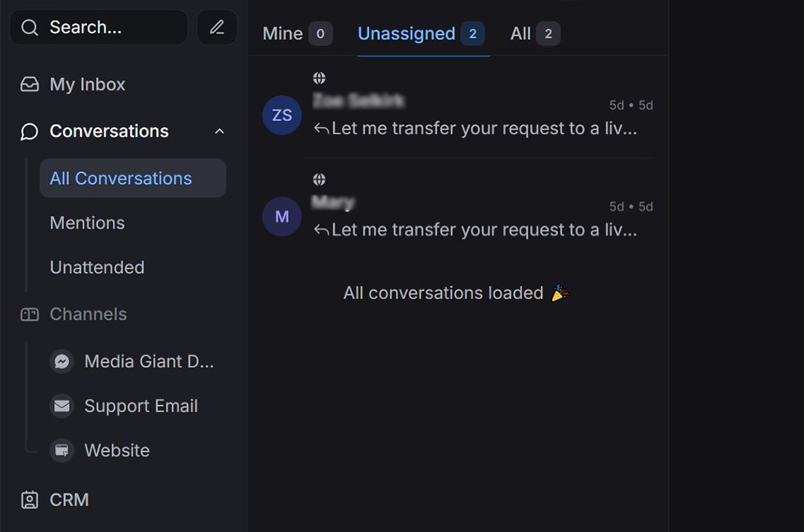The image size is (804, 532).
Task: Open the first conversation's message preview
Action: pyautogui.click(x=483, y=128)
